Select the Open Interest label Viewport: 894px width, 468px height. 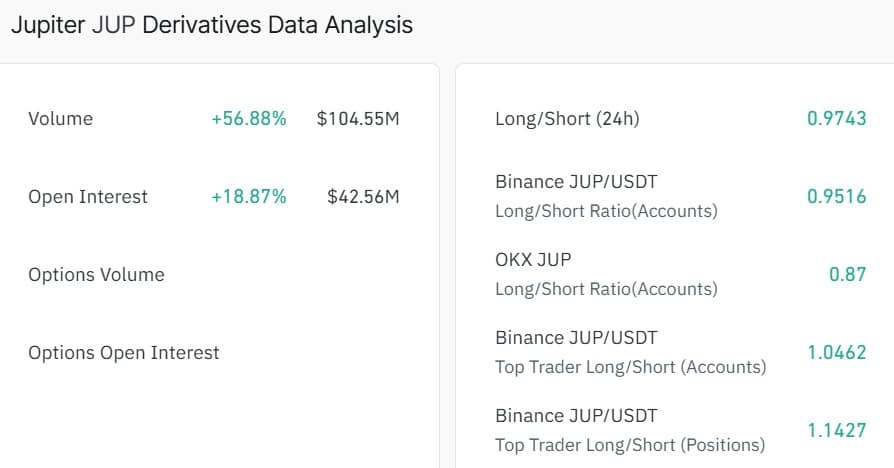pos(88,197)
